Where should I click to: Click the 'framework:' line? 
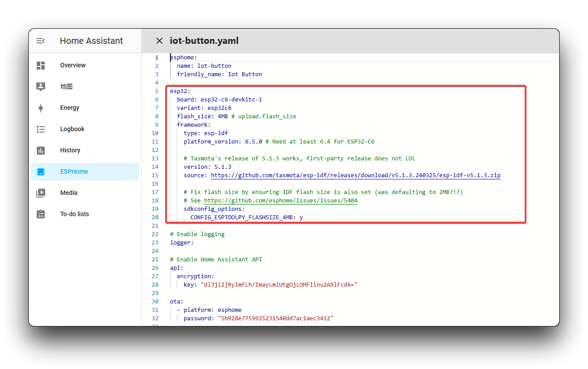point(194,124)
